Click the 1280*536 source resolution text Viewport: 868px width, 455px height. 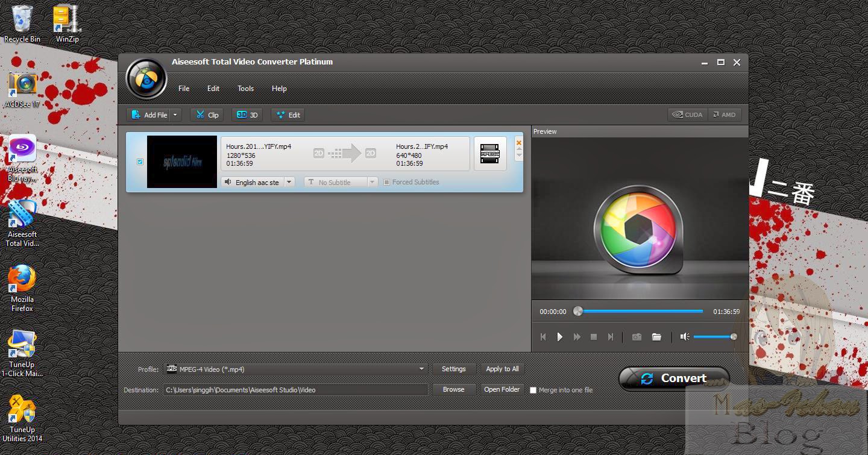(x=241, y=155)
